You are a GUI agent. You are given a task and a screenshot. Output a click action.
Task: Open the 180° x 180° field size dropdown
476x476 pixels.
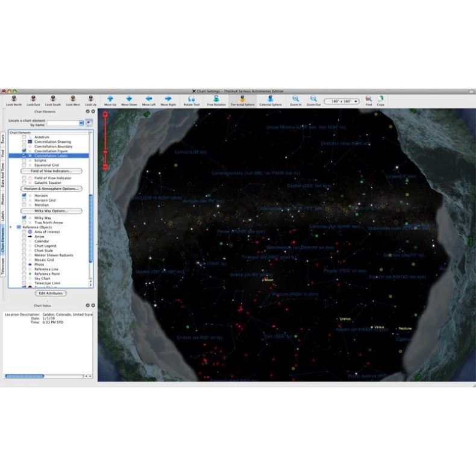[x=342, y=101]
